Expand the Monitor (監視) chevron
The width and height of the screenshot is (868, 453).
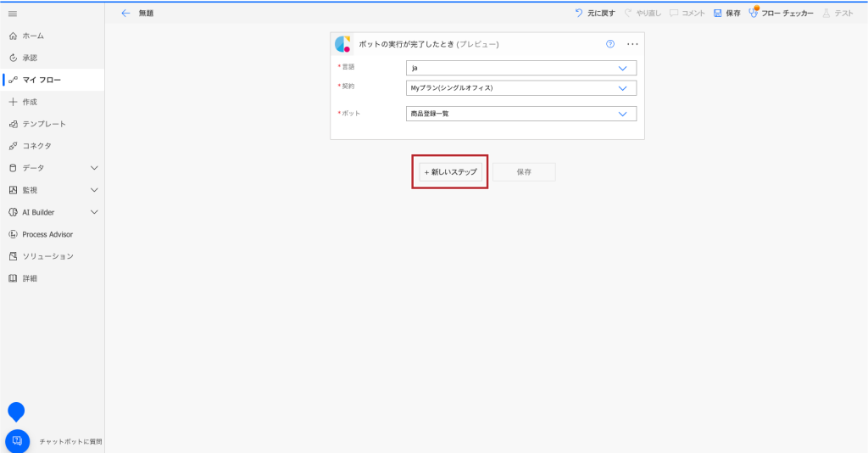point(94,190)
